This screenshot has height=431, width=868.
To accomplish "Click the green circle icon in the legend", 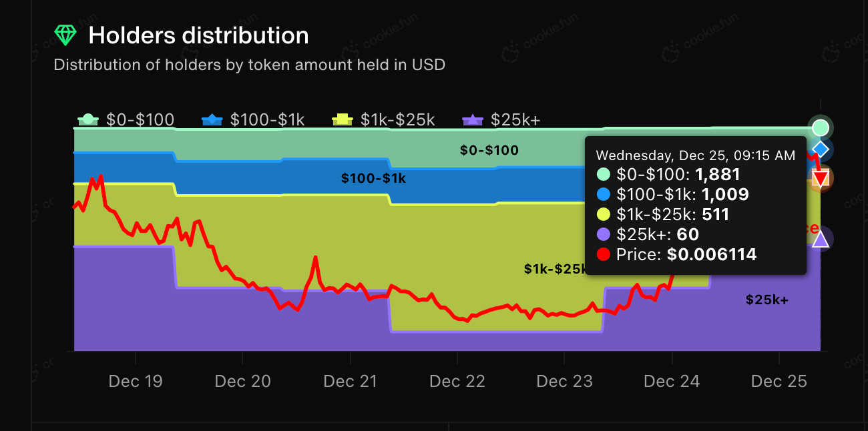I will (88, 120).
